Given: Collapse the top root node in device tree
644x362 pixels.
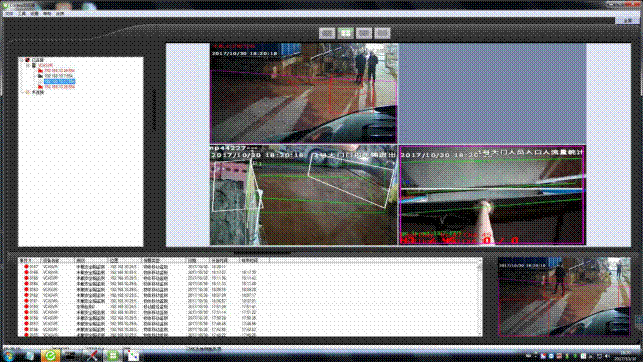Looking at the screenshot, I should click(x=22, y=60).
